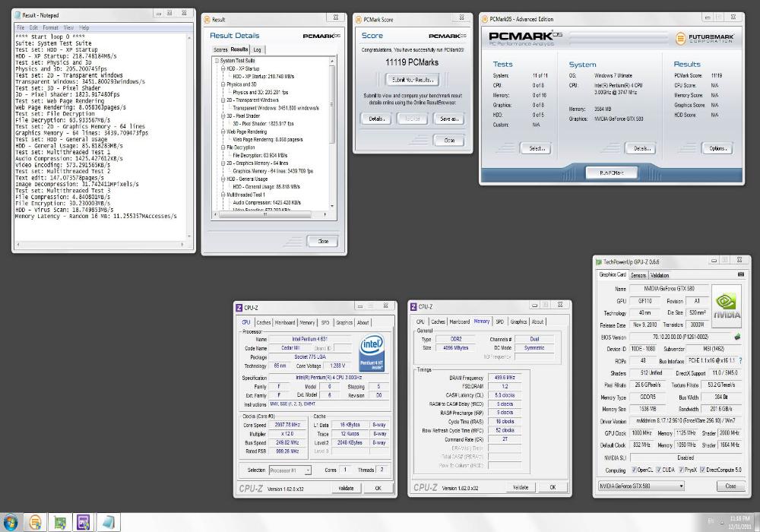Open the GPU selection dropdown in GPU-Z

(x=641, y=486)
